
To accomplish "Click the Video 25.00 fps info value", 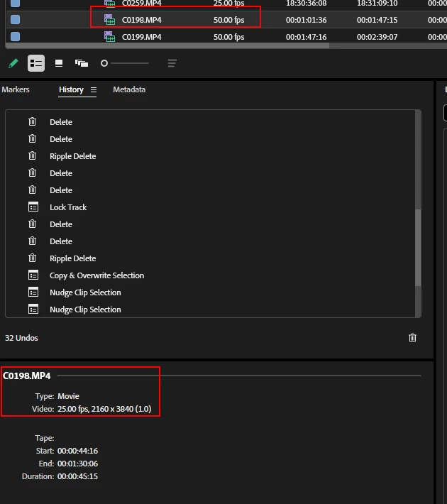I will [x=104, y=409].
